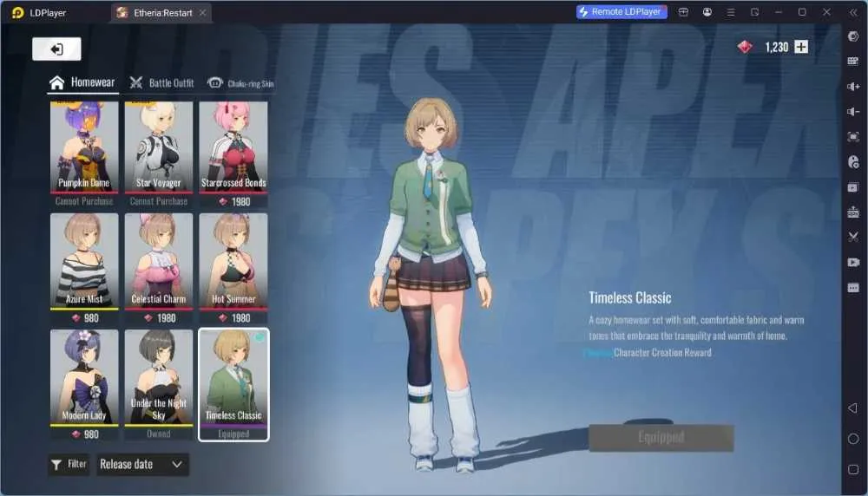Open the LDPlayer hamburger menu
This screenshot has height=496, width=868.
[731, 12]
